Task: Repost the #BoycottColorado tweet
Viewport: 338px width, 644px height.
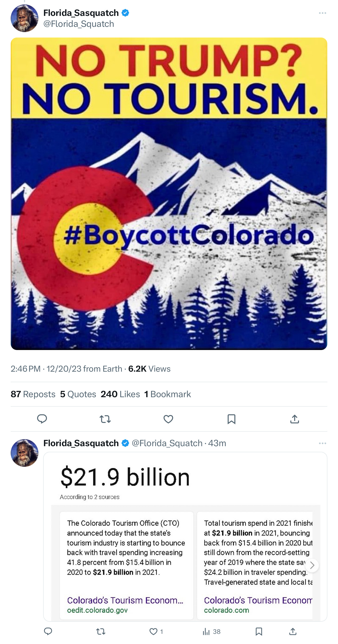Action: 105,419
